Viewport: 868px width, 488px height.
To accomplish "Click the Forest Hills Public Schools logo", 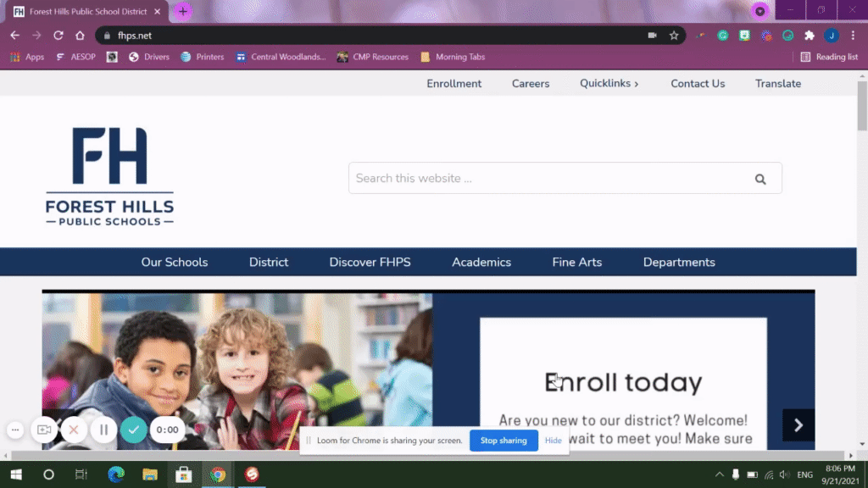I will tap(109, 176).
